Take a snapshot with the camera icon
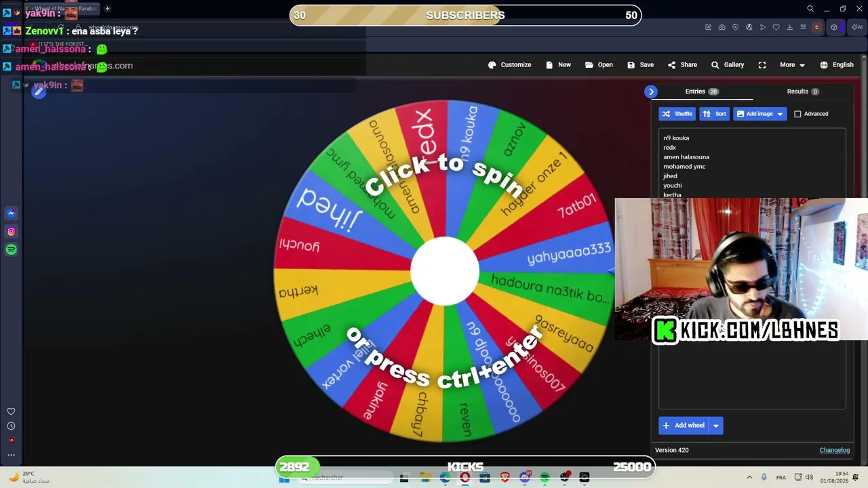 (722, 27)
